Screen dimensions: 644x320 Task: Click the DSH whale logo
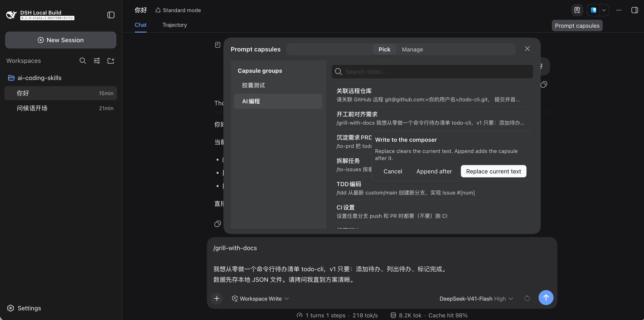coord(11,15)
